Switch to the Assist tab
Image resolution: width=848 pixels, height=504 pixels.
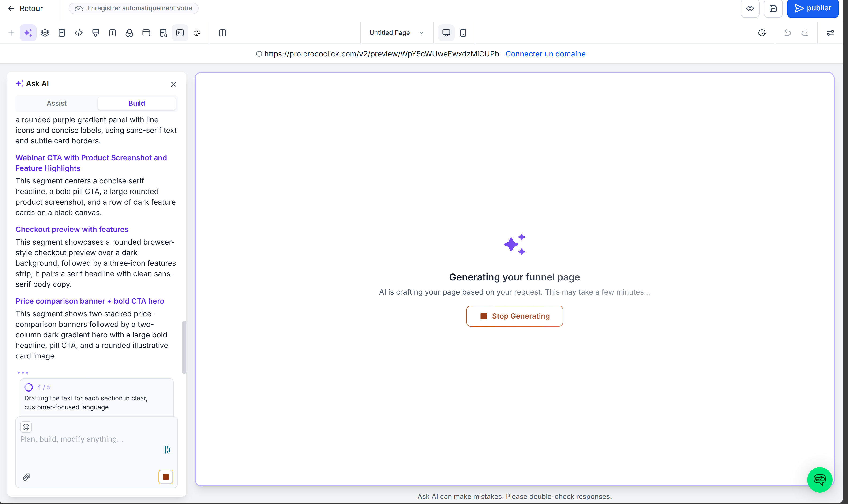click(x=56, y=103)
